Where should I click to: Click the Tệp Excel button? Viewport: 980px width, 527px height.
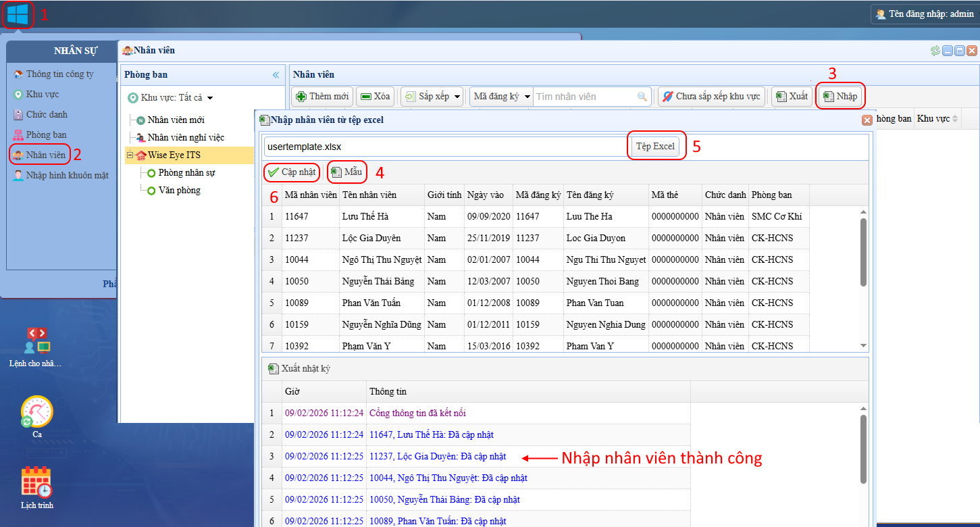coord(655,145)
